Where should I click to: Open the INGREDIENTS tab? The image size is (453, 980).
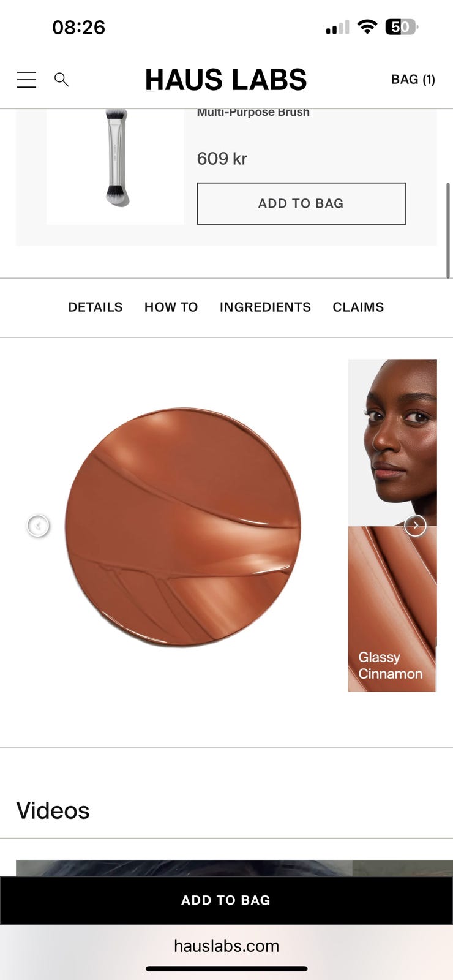[x=265, y=307]
